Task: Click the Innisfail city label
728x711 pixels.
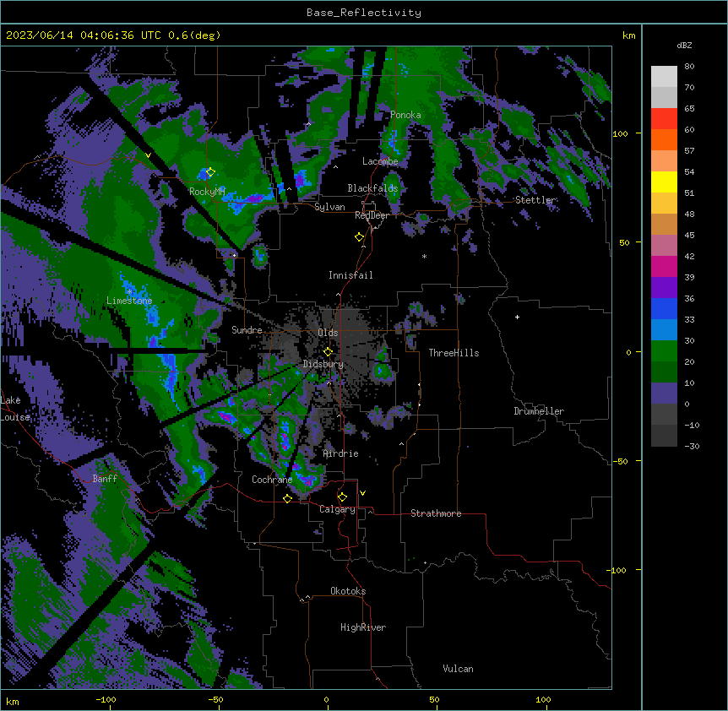Action: (x=350, y=275)
